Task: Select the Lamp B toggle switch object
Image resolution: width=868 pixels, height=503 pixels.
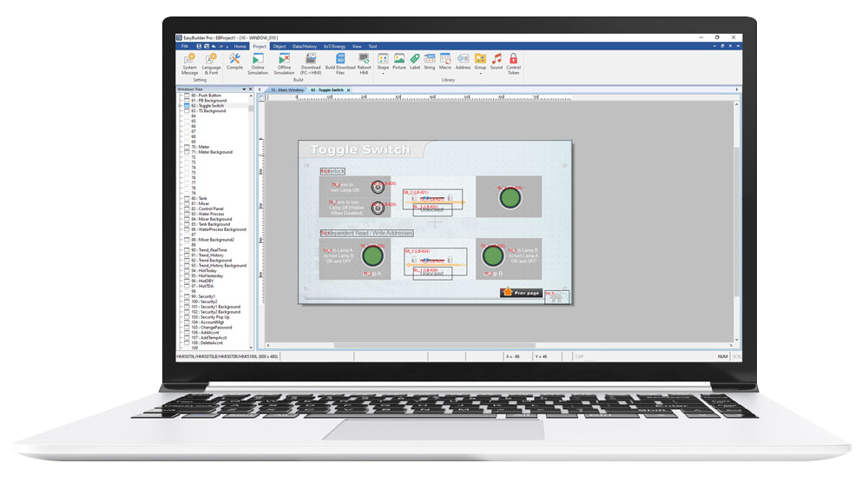Action: tap(493, 256)
